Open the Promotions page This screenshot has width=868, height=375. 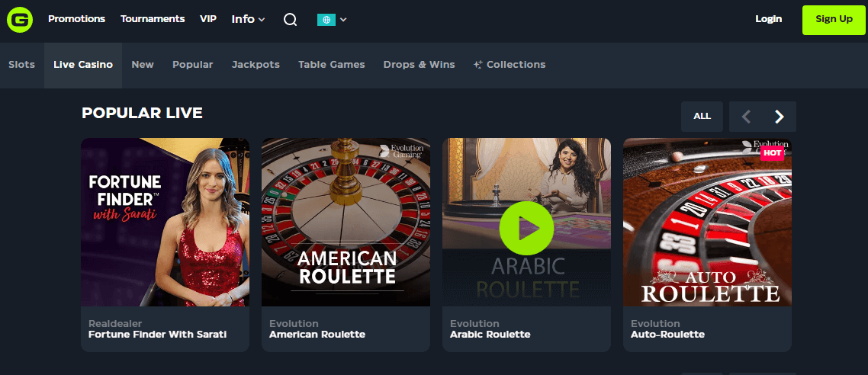[76, 19]
